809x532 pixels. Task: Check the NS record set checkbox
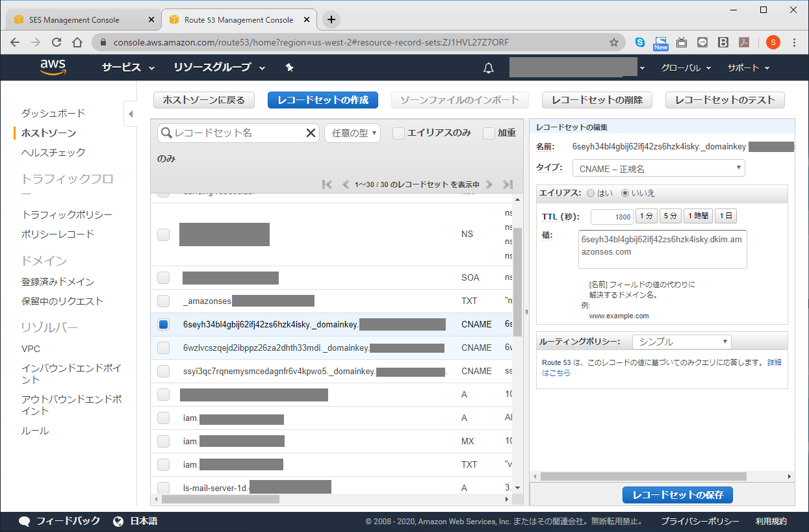click(x=164, y=234)
